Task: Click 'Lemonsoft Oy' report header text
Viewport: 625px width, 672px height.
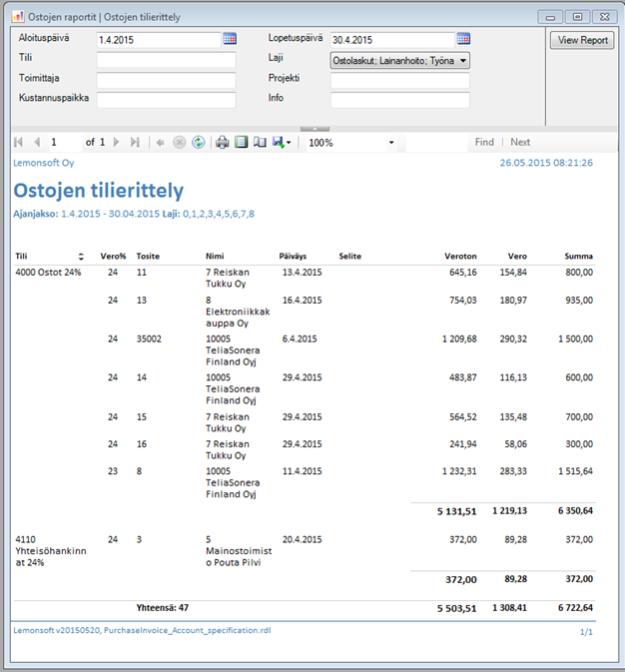Action: pos(44,163)
